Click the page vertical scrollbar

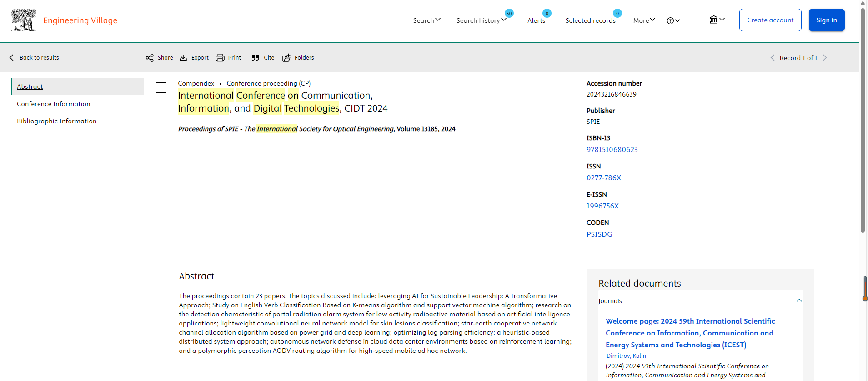(863, 118)
